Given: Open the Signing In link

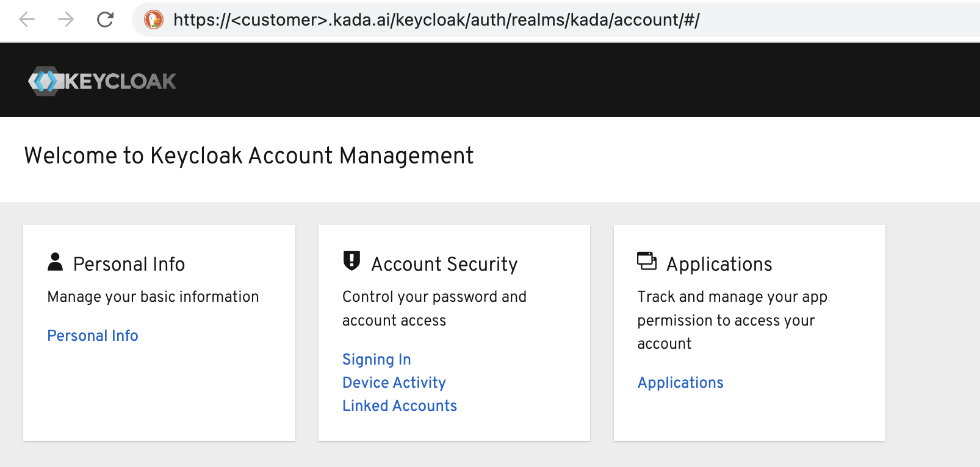Looking at the screenshot, I should tap(377, 360).
